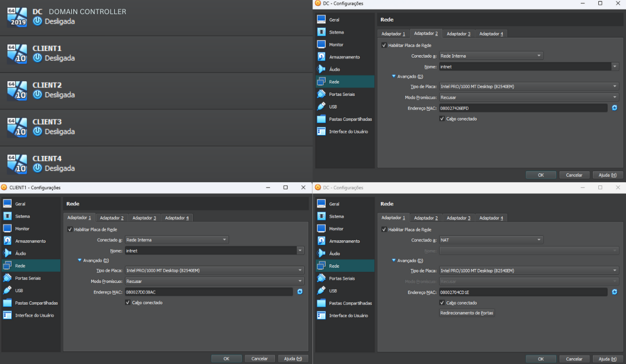Image resolution: width=626 pixels, height=364 pixels.
Task: Open Áudio section in CLIENT1 settings sidebar
Action: click(x=20, y=253)
